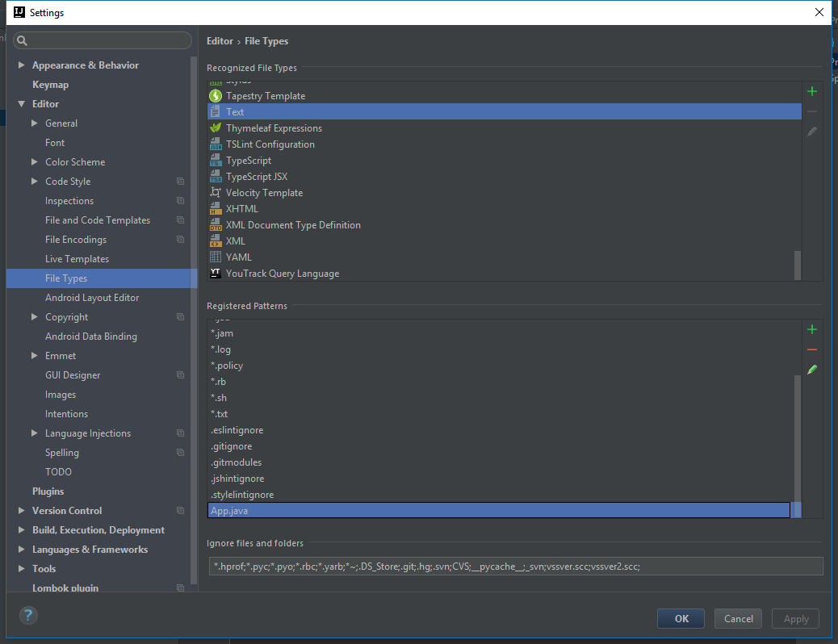This screenshot has height=644, width=838.
Task: Click the Apply button
Action: click(x=796, y=618)
